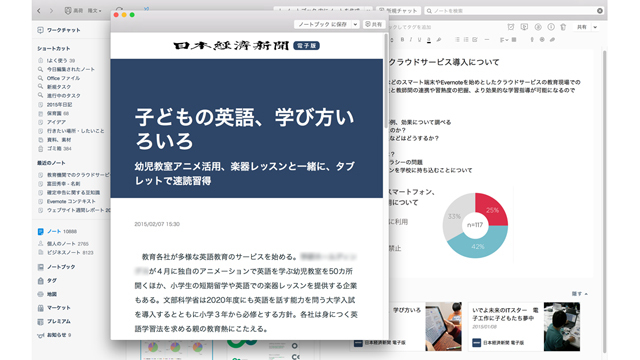
Task: Click 共有 in the article popup window
Action: [373, 24]
